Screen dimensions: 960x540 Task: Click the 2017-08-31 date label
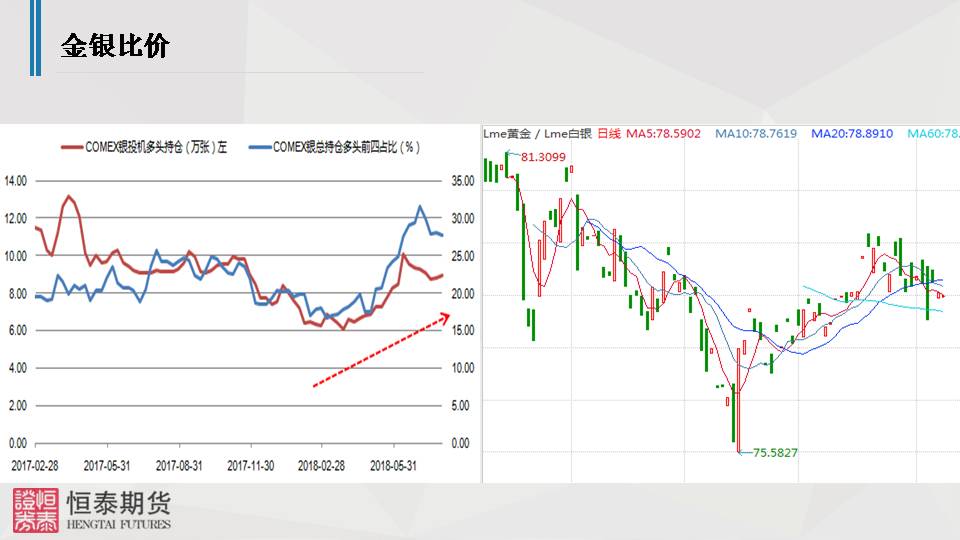(179, 466)
